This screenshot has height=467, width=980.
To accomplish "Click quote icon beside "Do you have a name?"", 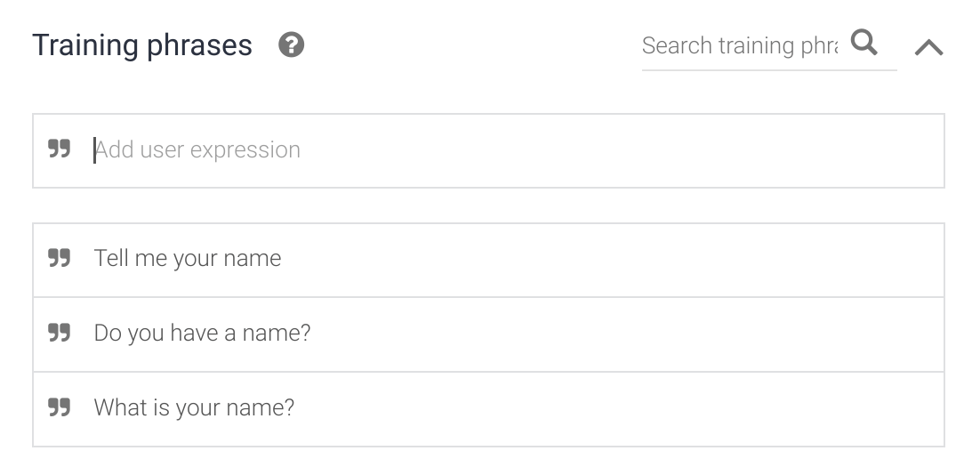I will (x=60, y=334).
